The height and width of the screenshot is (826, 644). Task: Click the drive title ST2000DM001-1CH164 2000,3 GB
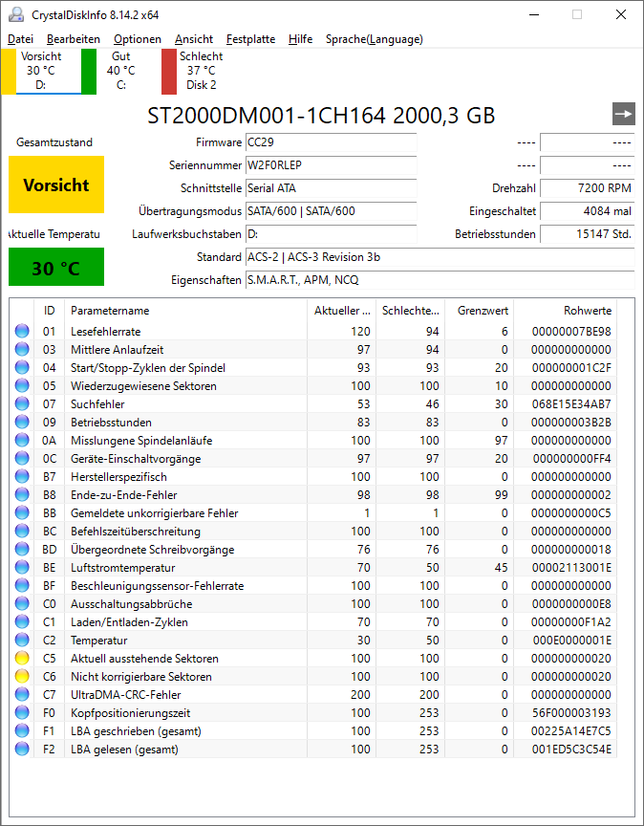click(321, 116)
